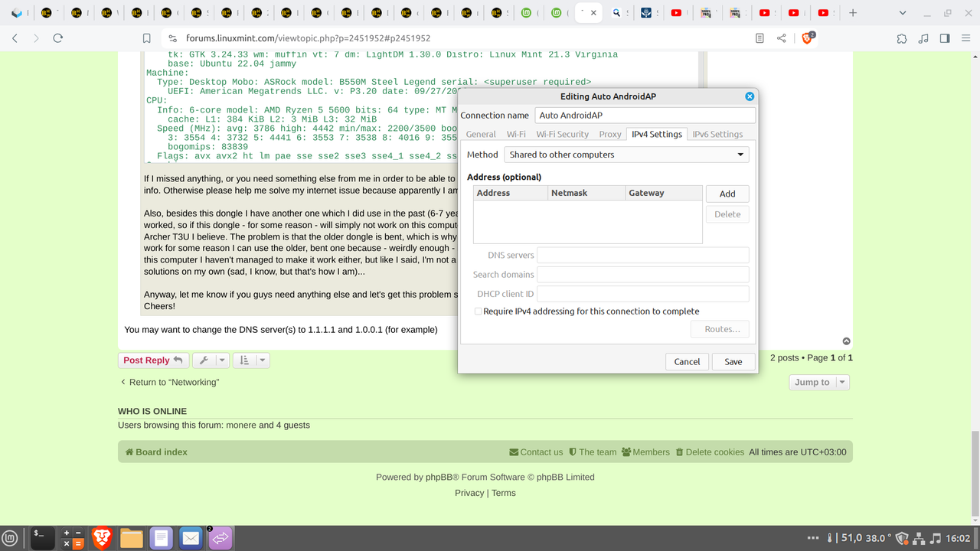Switch to the first YouTube tab

678,13
